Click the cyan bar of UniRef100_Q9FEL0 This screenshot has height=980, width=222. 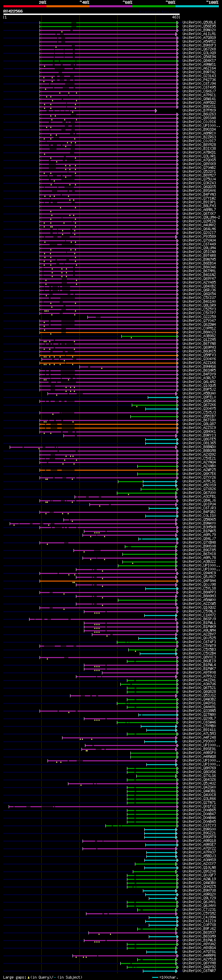click(x=163, y=397)
